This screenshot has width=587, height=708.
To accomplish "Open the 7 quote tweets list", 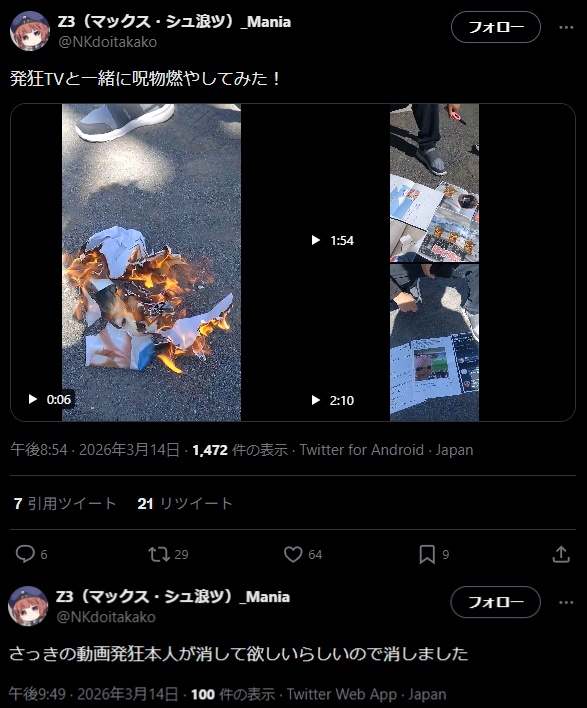I will point(65,503).
